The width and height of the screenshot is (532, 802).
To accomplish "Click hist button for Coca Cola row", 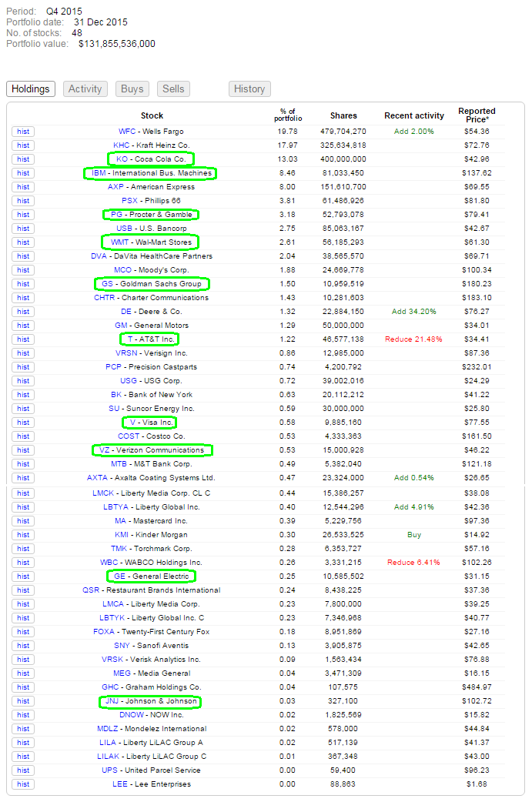I will pyautogui.click(x=23, y=159).
